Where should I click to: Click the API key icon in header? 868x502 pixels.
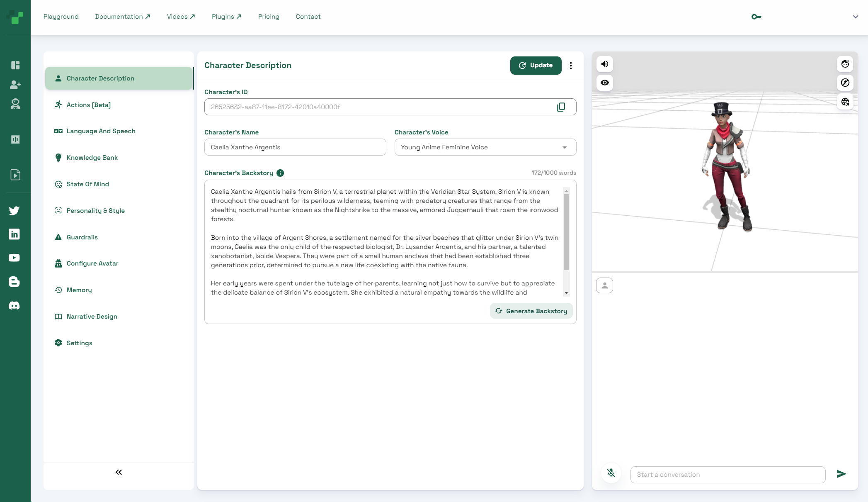pyautogui.click(x=756, y=17)
